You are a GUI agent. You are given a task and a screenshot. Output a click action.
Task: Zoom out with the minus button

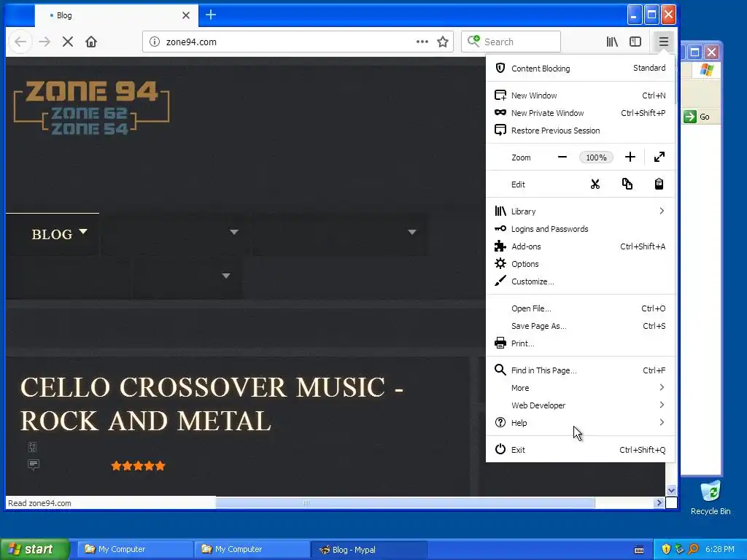(x=562, y=157)
